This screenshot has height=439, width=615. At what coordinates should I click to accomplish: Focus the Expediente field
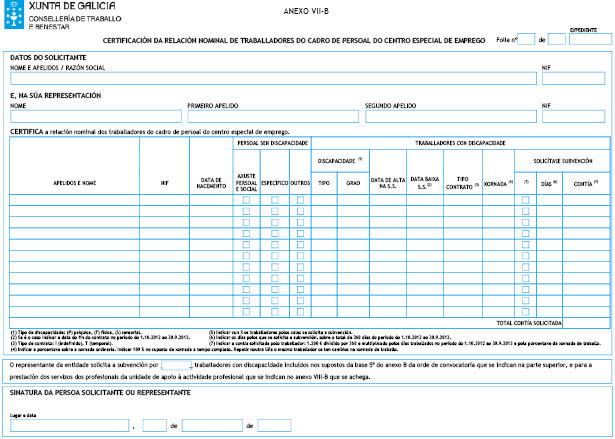coord(588,39)
